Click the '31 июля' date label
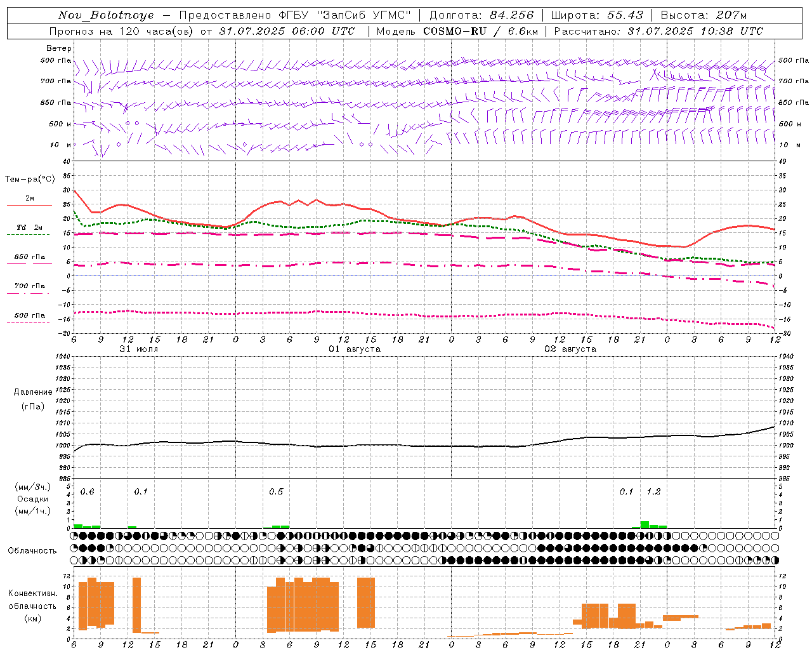812x650 pixels. click(x=138, y=349)
